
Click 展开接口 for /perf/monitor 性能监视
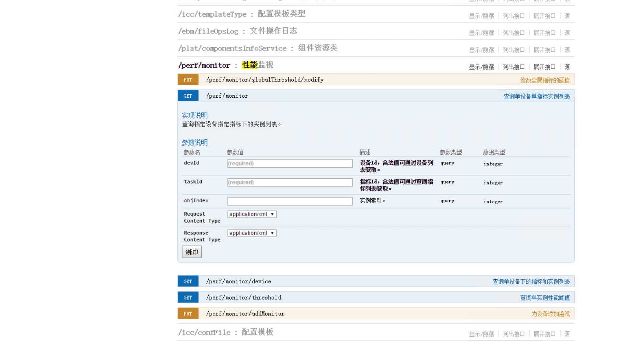[x=545, y=67]
